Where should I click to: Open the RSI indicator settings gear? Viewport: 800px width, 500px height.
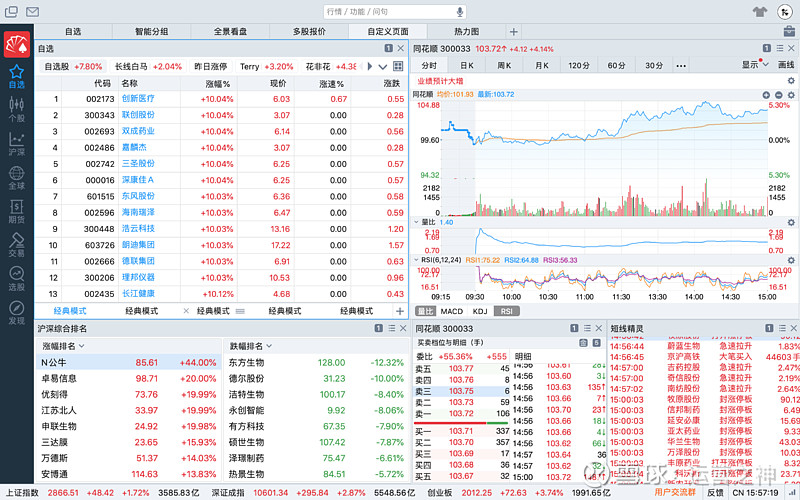(x=791, y=260)
